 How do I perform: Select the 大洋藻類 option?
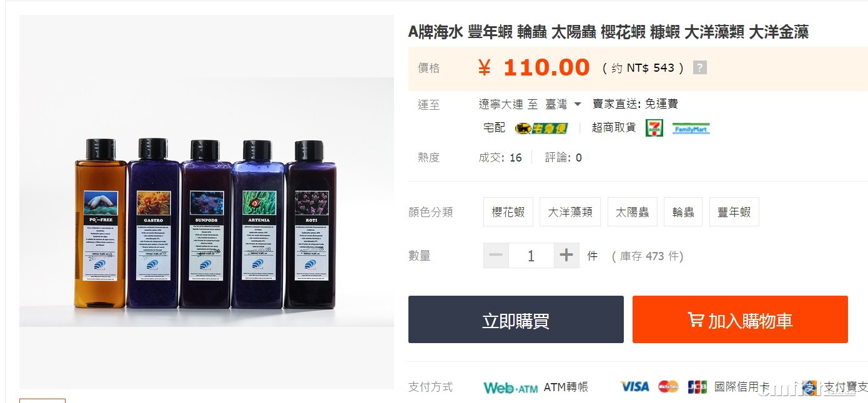(x=570, y=212)
